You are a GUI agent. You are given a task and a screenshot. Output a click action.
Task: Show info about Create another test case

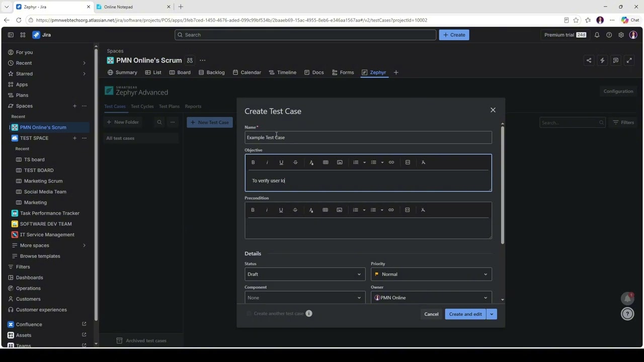(x=309, y=314)
